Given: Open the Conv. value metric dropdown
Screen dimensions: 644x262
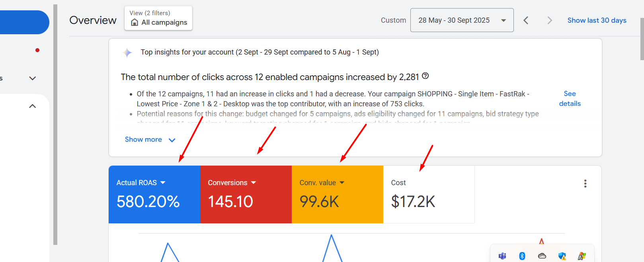Looking at the screenshot, I should click(x=342, y=183).
